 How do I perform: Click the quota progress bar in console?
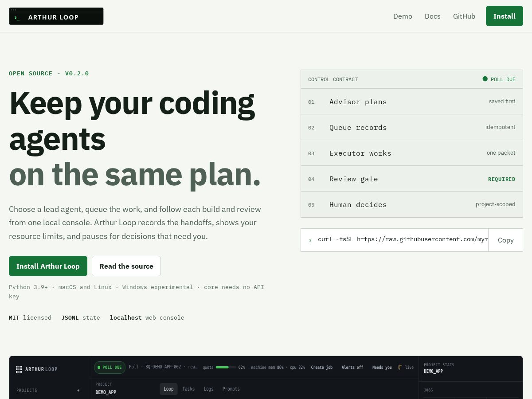pos(226,368)
